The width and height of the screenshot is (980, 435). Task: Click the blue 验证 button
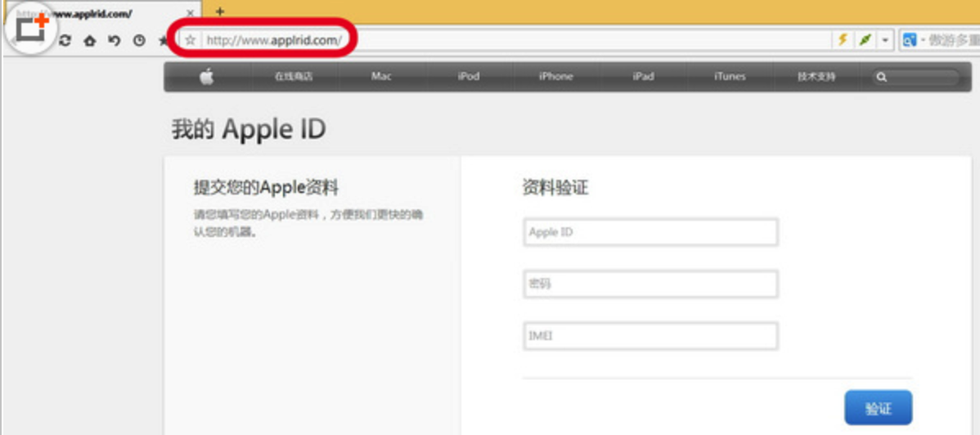(x=878, y=408)
